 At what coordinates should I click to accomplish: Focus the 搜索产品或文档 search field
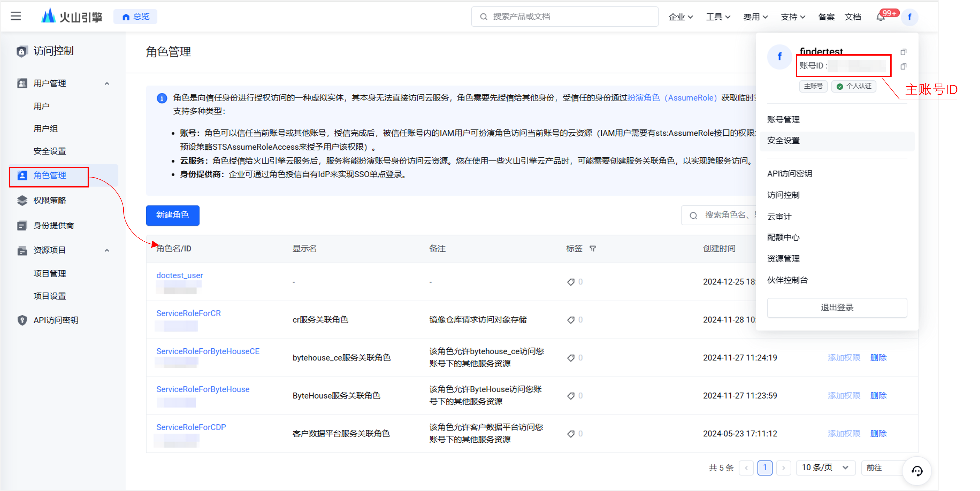[x=565, y=17]
